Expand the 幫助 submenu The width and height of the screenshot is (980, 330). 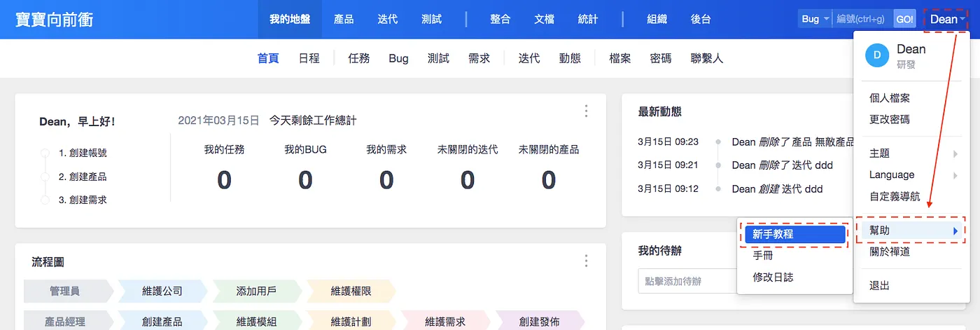pos(912,231)
